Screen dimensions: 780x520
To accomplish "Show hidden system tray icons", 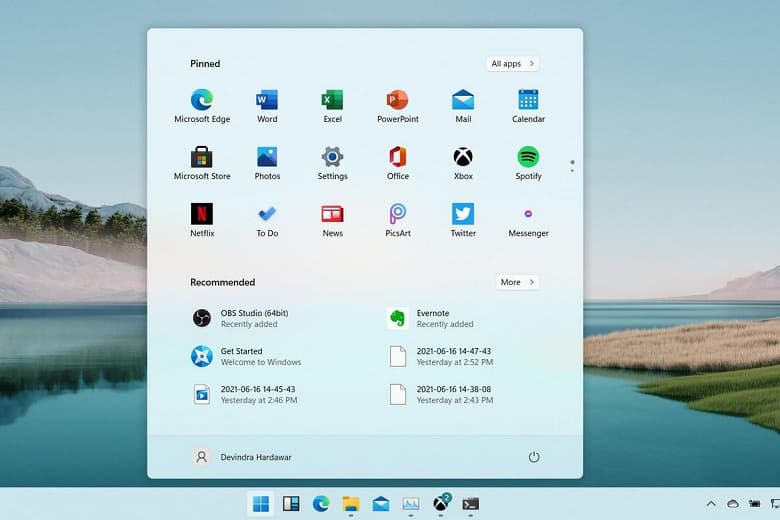I will tap(711, 504).
